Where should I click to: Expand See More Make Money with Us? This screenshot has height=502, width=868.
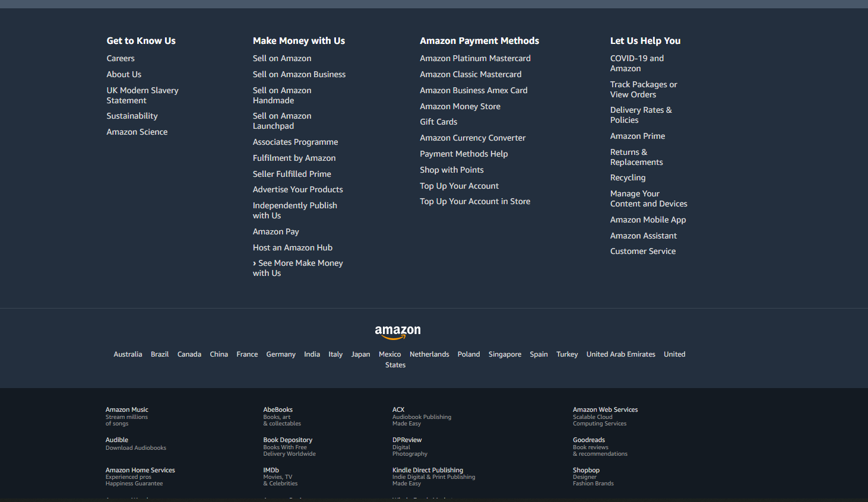point(298,268)
